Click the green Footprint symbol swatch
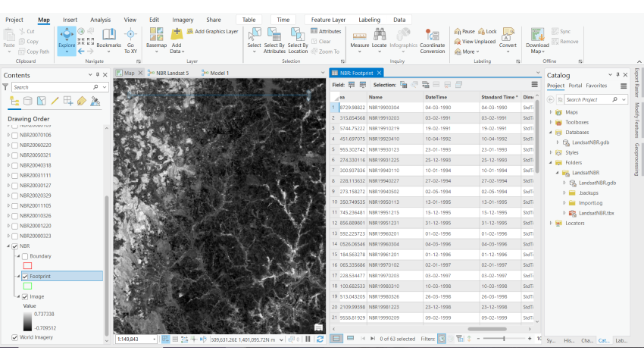Screen dimensions: 644x363 (27, 286)
